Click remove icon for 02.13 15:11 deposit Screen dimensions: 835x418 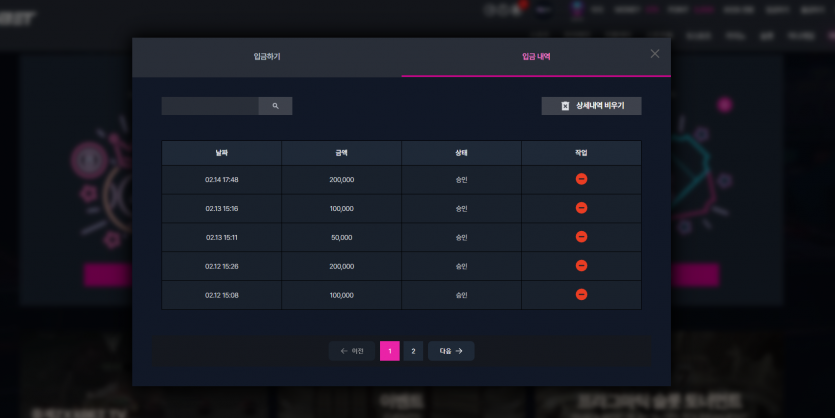click(582, 236)
